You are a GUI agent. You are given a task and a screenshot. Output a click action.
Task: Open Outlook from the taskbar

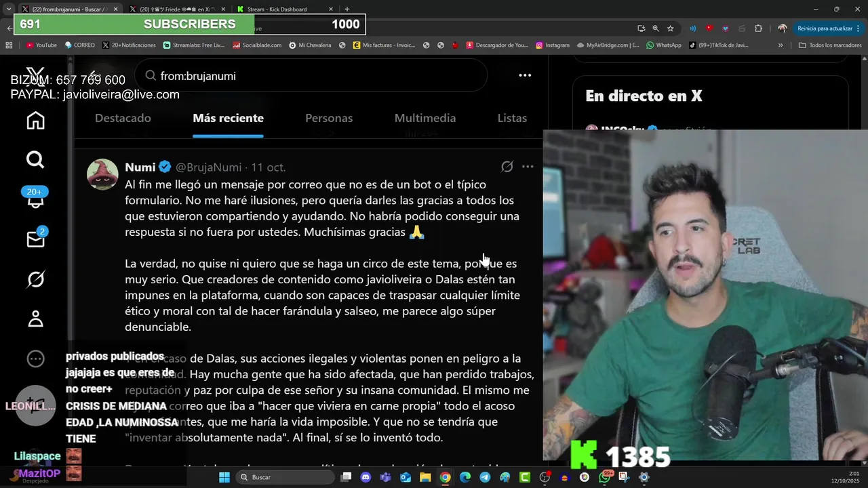point(406,477)
